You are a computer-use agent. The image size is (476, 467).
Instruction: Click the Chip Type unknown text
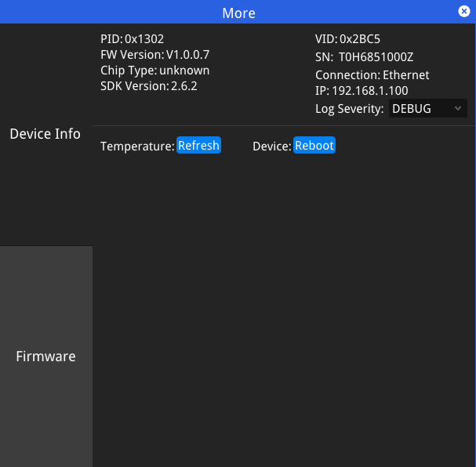click(184, 71)
